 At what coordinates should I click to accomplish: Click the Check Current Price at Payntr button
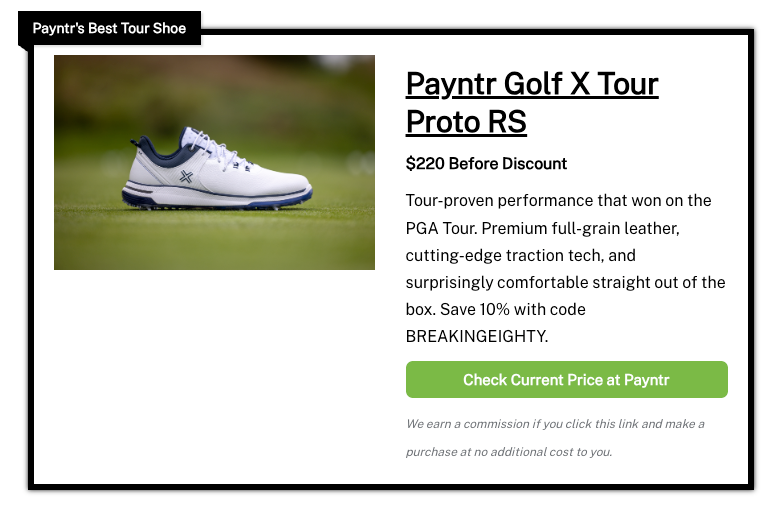click(566, 380)
